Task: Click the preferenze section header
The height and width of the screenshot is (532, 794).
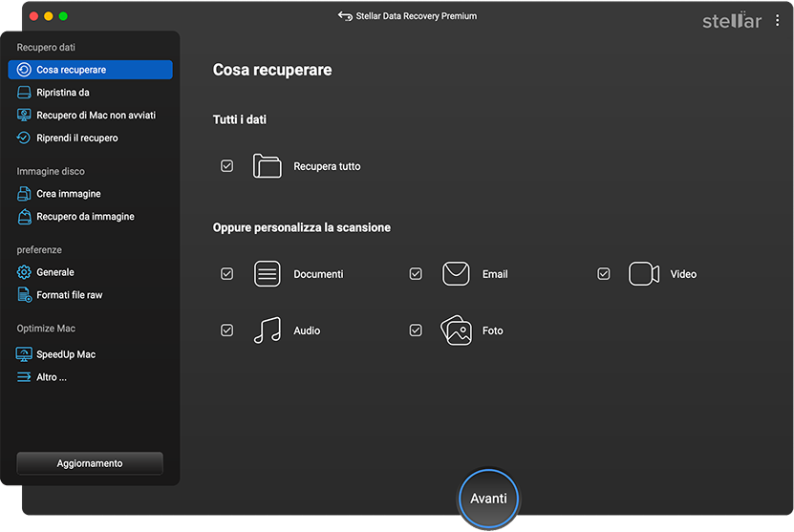Action: (x=39, y=249)
